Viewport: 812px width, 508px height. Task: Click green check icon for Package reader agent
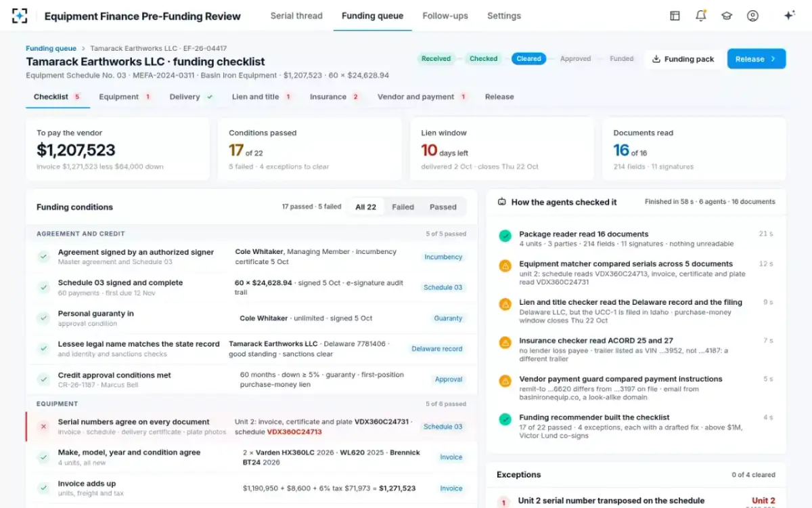click(x=505, y=236)
